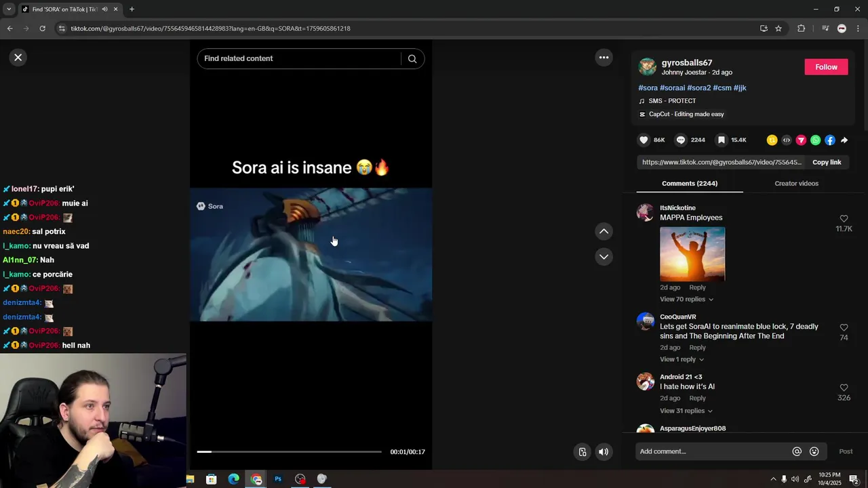Screen dimensions: 868x488
Task: Open a new Chrome tab
Action: point(132,9)
